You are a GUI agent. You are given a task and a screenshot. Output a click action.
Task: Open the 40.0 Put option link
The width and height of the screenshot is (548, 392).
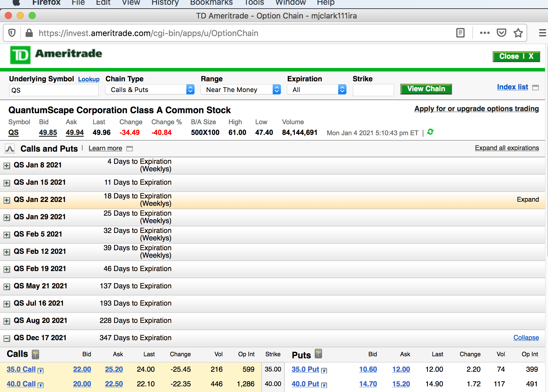click(305, 384)
